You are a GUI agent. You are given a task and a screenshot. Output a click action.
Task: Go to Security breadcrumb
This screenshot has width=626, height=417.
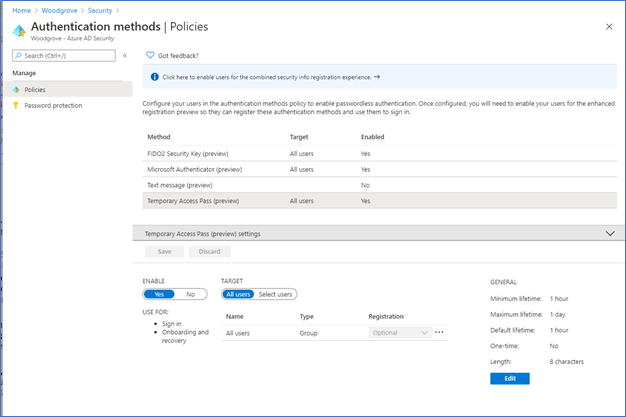point(100,10)
